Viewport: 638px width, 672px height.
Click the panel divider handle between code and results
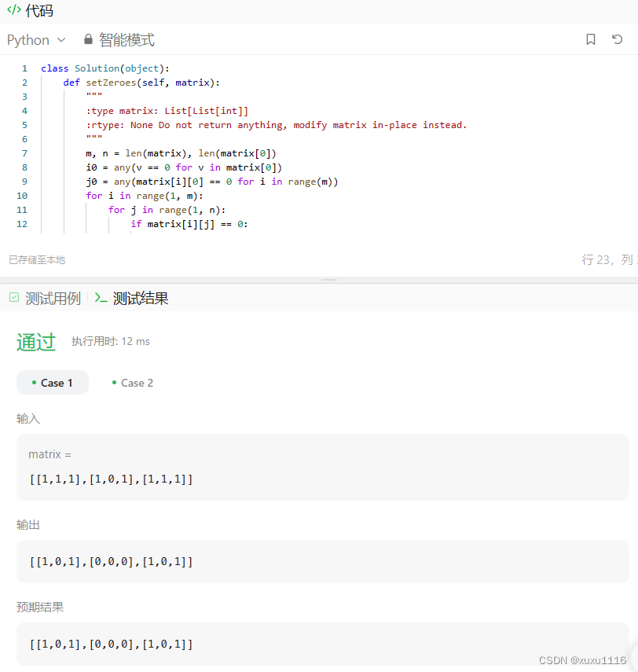click(x=329, y=280)
